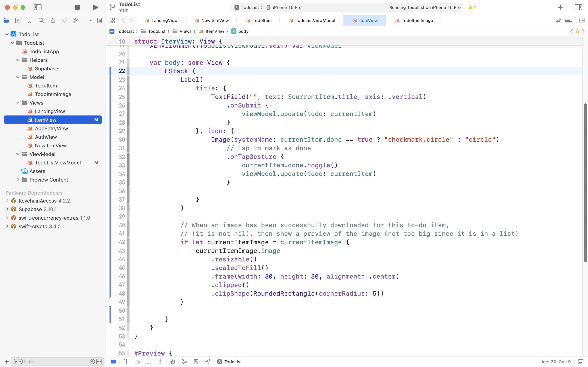Image resolution: width=588 pixels, height=367 pixels.
Task: Select body in the jump bar breadcrumb
Action: (x=243, y=31)
